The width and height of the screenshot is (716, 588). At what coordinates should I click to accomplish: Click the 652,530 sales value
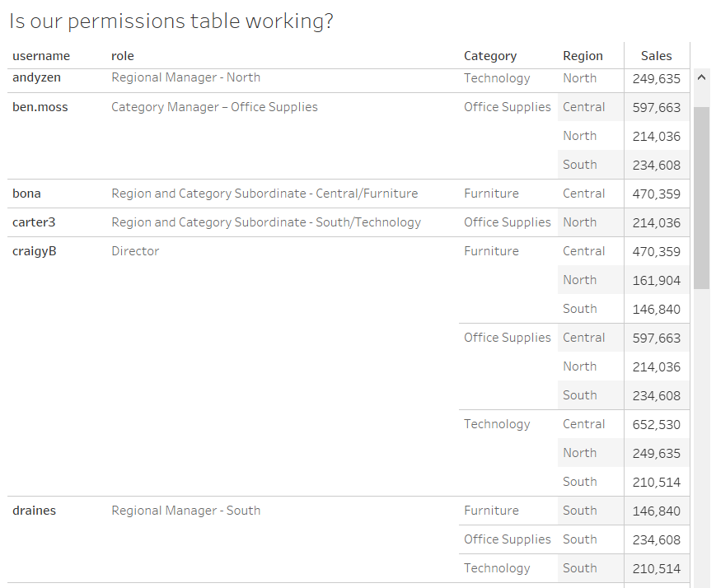click(x=656, y=425)
